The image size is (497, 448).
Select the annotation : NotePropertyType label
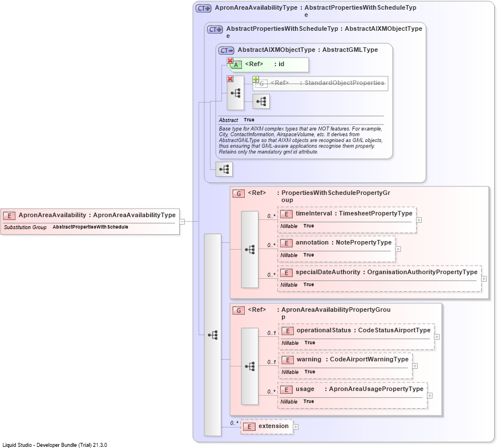[344, 242]
